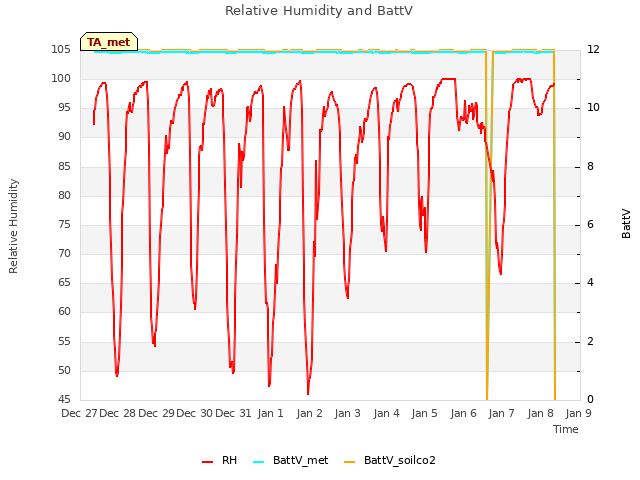Click the 45 tick on humidity axis
This screenshot has width=640, height=480.
[x=64, y=400]
